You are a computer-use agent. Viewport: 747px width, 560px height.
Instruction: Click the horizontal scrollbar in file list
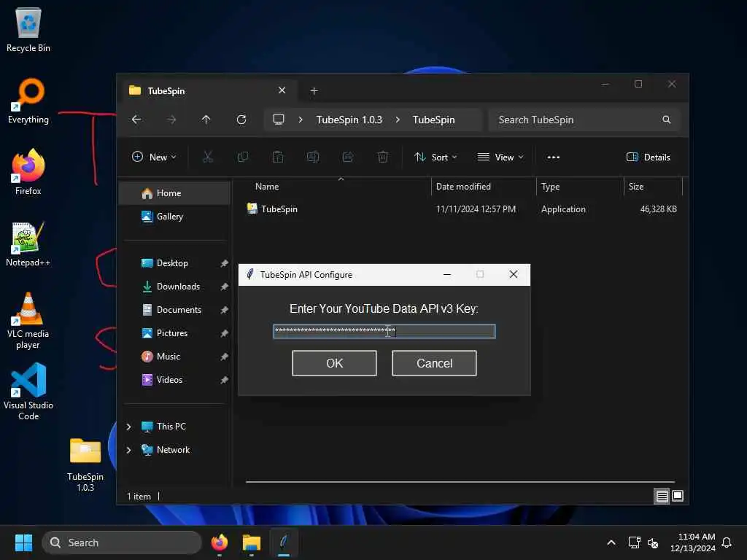[x=460, y=482]
